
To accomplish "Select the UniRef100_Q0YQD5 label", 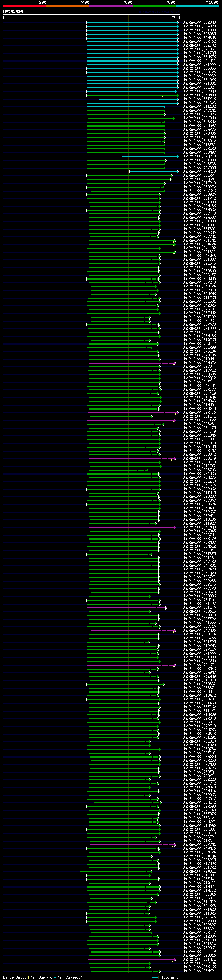I will click(x=199, y=168).
